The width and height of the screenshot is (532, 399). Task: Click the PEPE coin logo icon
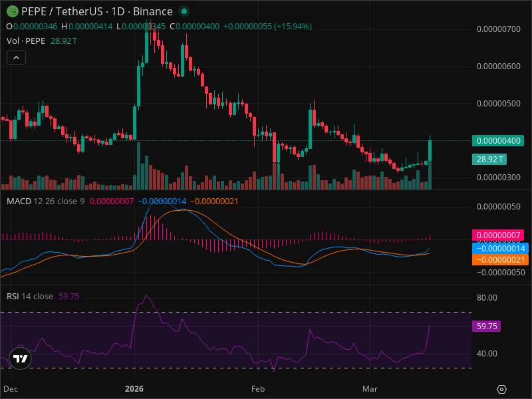tap(13, 11)
